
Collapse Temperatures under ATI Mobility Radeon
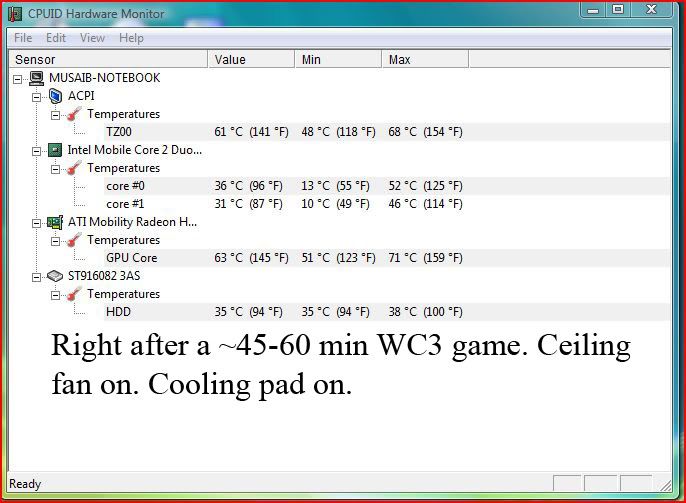tap(56, 241)
